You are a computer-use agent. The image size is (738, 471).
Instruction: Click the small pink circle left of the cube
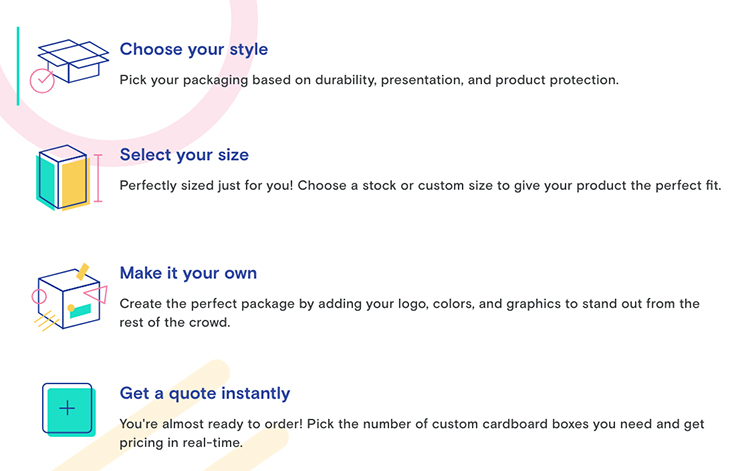tap(39, 296)
